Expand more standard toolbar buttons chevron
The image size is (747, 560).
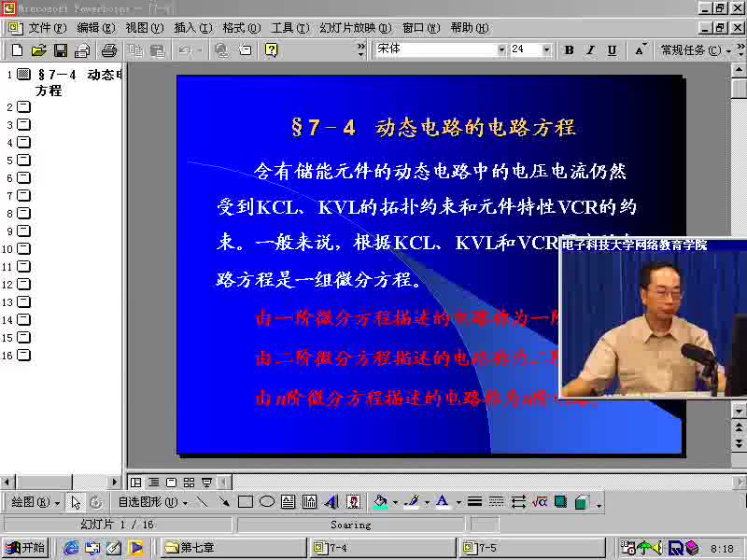click(361, 49)
